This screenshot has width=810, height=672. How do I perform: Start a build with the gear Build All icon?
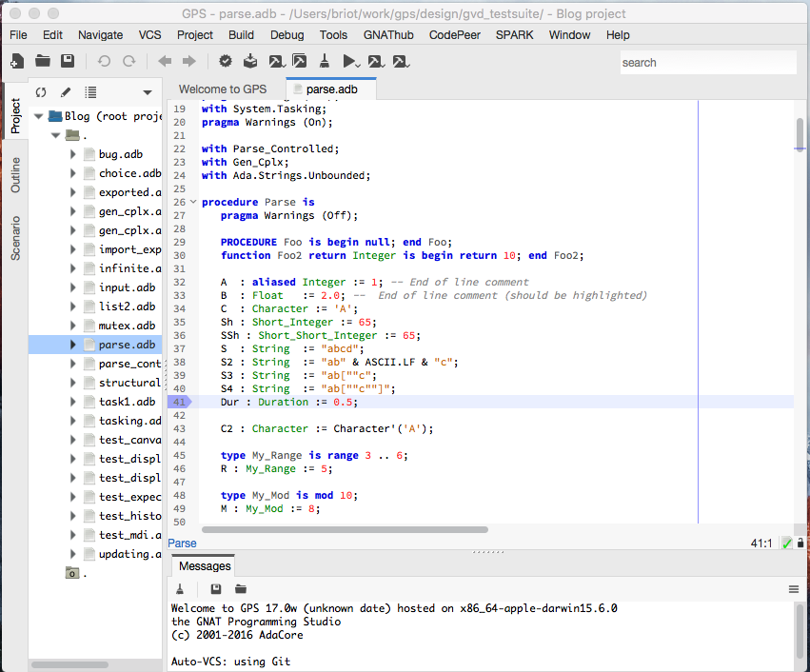(226, 60)
